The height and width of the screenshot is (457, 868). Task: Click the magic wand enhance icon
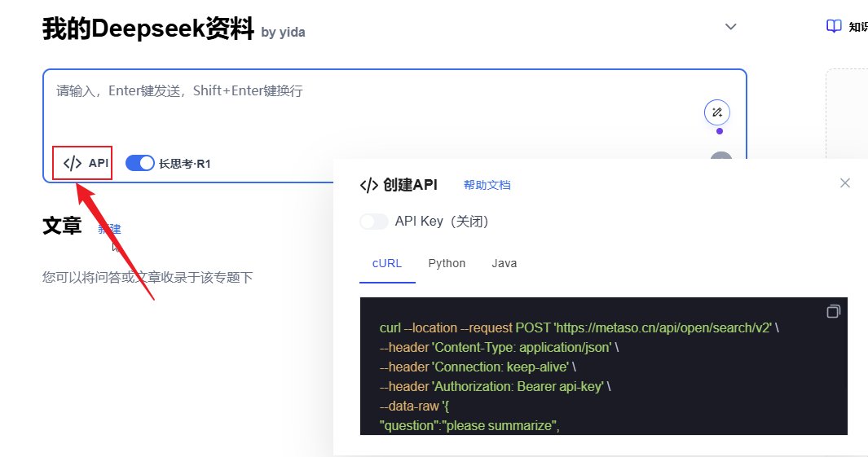click(x=717, y=112)
